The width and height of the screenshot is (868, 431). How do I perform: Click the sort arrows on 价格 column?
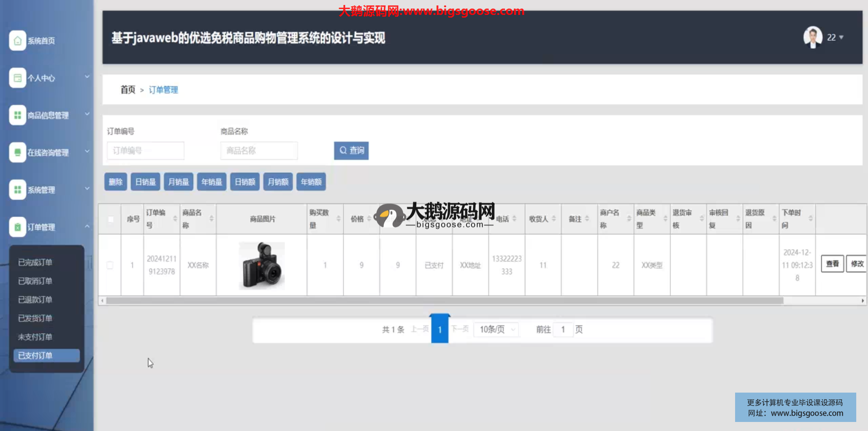point(369,219)
